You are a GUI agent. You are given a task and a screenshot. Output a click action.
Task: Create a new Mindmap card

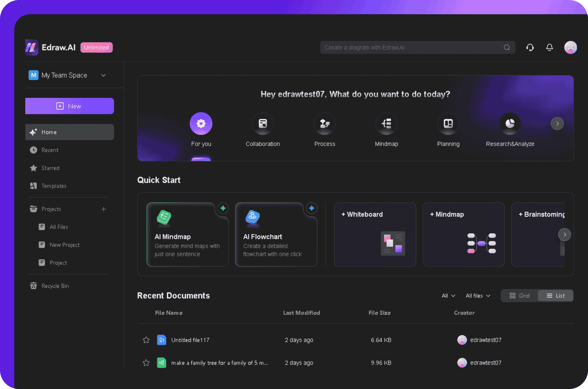[x=464, y=234]
